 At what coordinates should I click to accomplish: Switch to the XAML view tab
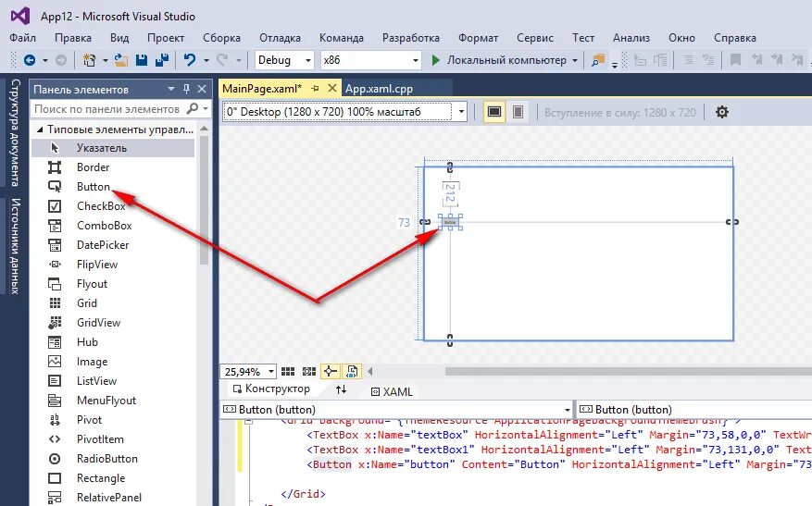click(392, 391)
